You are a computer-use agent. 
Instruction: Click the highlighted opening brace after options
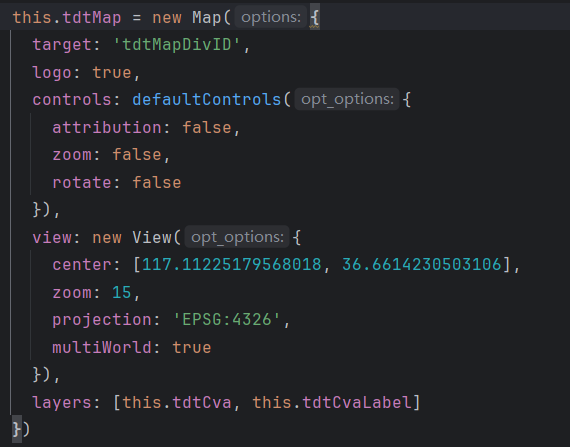(x=315, y=17)
